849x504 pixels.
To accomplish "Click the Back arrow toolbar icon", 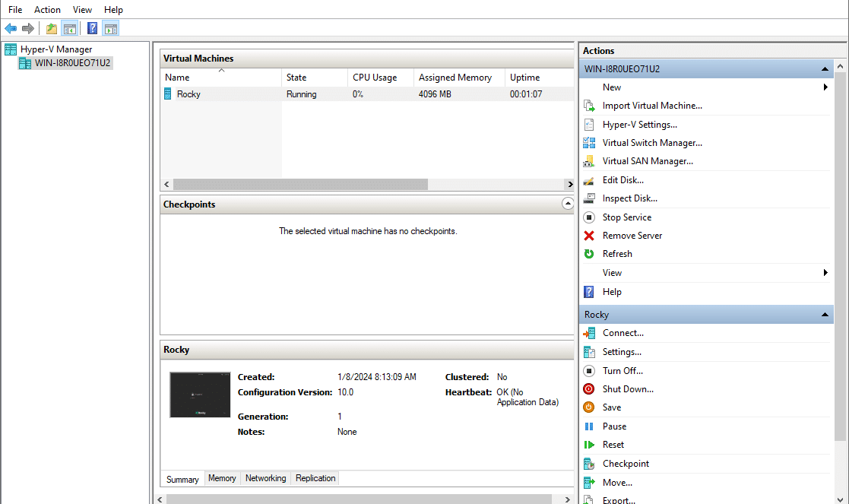I will click(11, 28).
